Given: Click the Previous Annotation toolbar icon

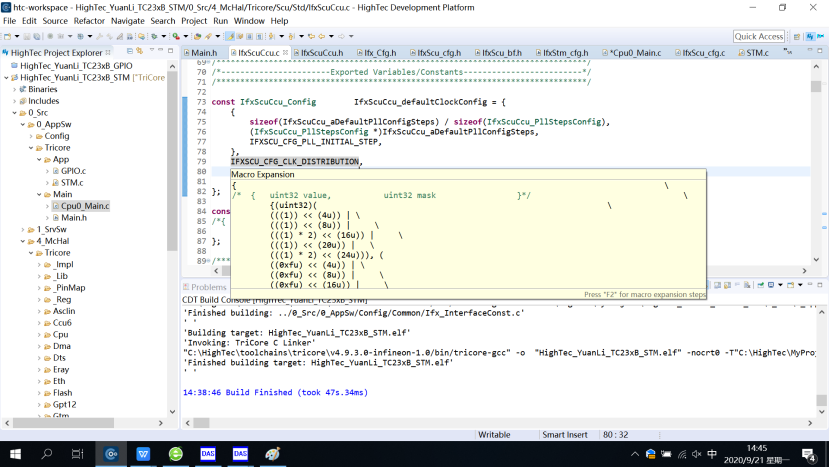Looking at the screenshot, I should [x=291, y=37].
